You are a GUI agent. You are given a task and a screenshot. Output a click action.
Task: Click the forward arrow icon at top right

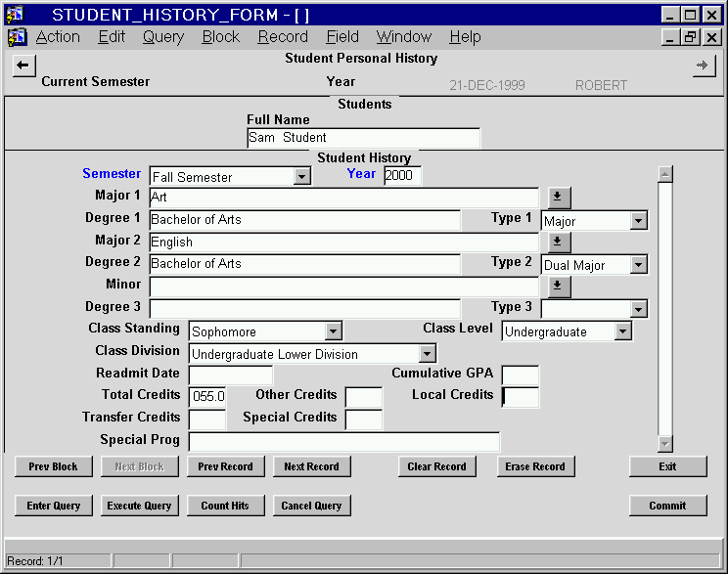pos(704,66)
